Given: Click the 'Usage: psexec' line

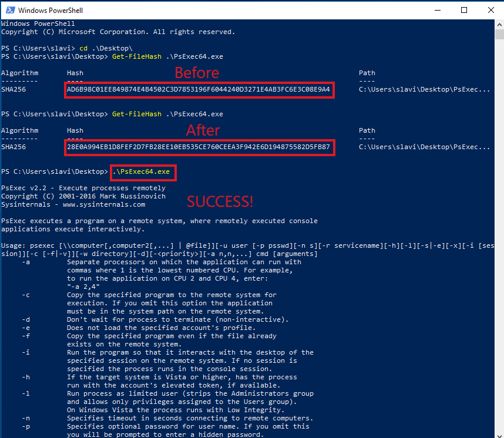Looking at the screenshot, I should click(247, 245).
